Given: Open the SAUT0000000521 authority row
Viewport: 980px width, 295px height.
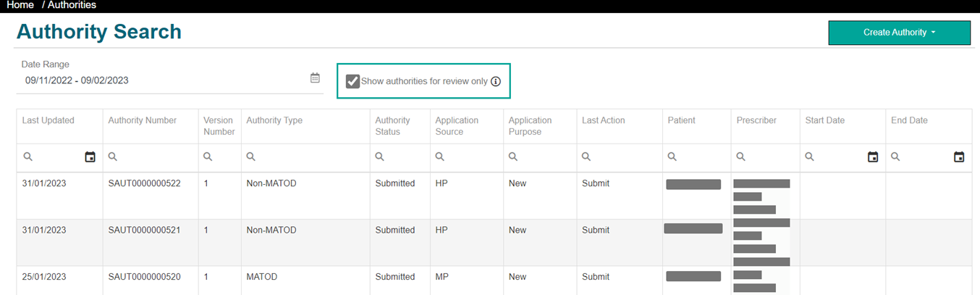Looking at the screenshot, I should pyautogui.click(x=144, y=230).
